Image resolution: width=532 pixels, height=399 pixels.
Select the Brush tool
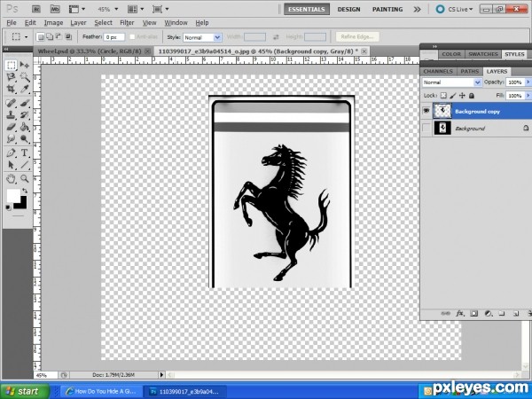(x=25, y=103)
